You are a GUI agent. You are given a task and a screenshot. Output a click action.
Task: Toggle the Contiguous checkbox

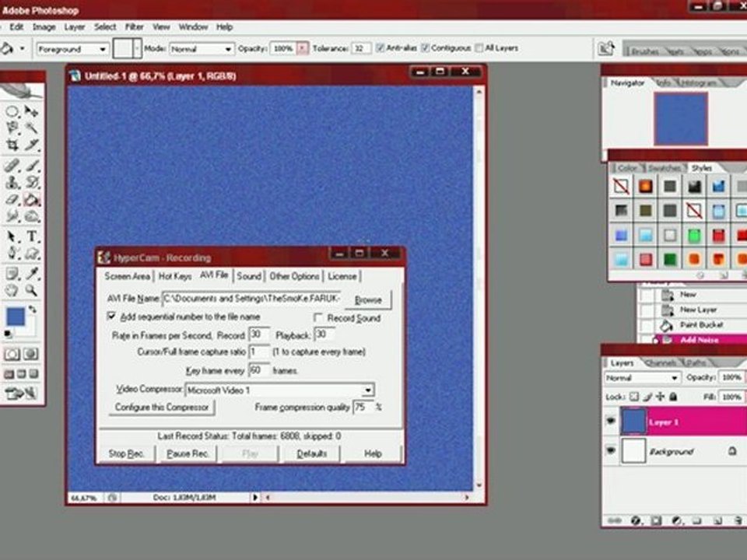click(426, 47)
